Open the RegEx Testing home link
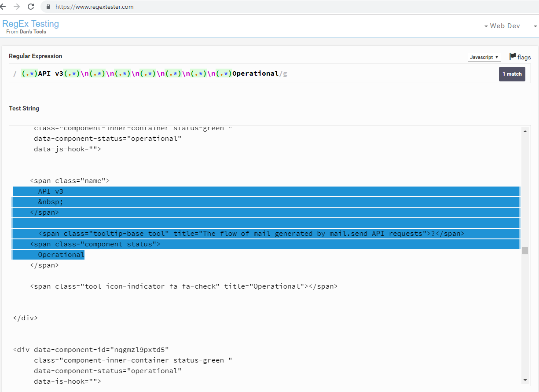 click(30, 23)
